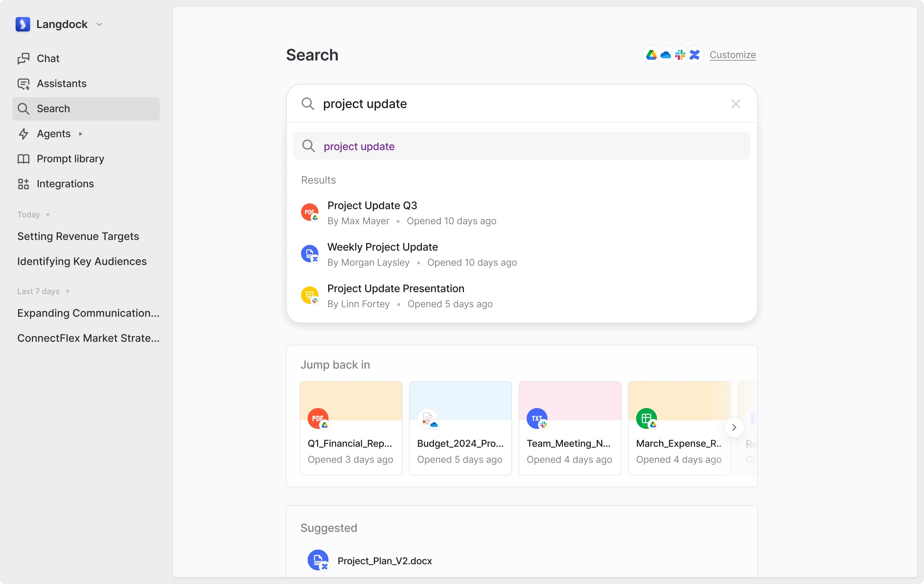Select Setting Revenue Targets chat item
This screenshot has width=924, height=584.
pyautogui.click(x=77, y=236)
